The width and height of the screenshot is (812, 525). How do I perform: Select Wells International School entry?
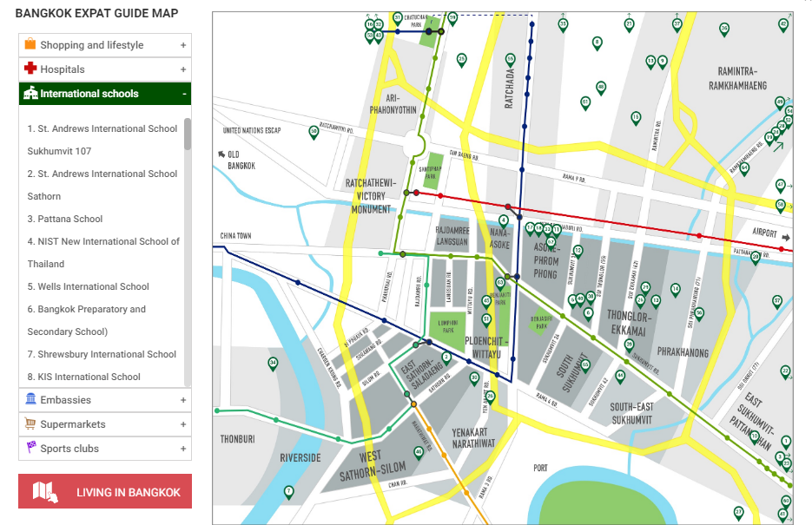pyautogui.click(x=88, y=286)
